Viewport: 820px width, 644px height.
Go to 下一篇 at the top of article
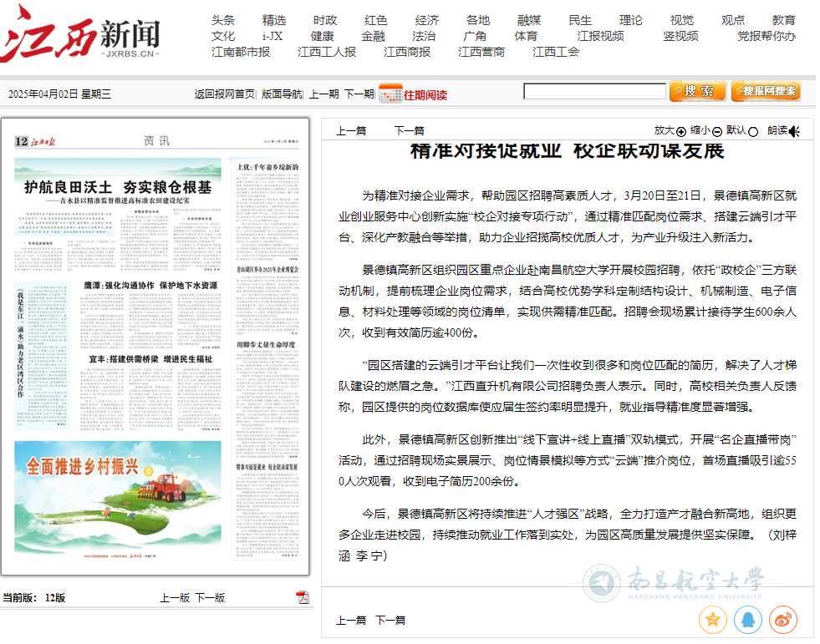point(409,130)
